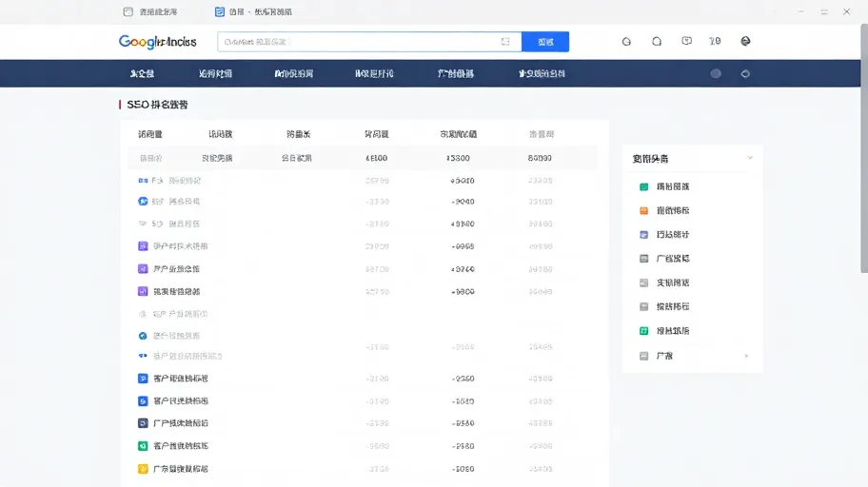The image size is (868, 487).
Task: Open the Google Analytics logo link
Action: pyautogui.click(x=158, y=42)
